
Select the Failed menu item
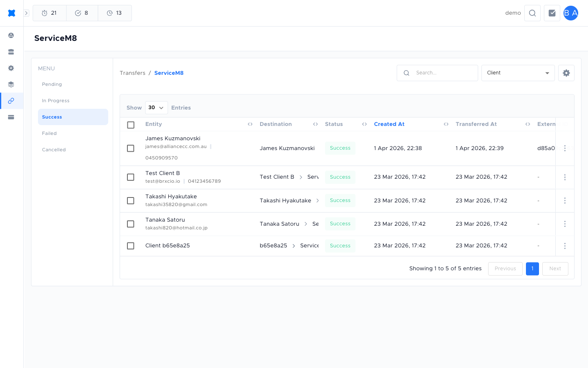tap(73, 133)
